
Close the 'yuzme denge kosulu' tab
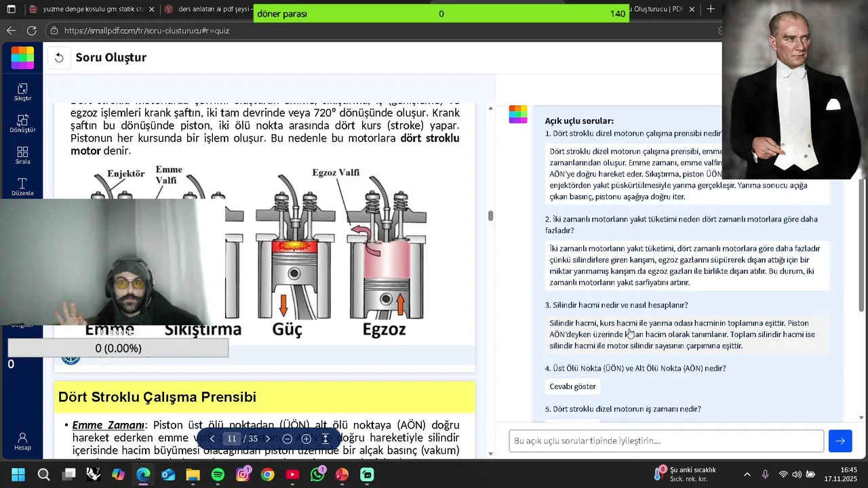(x=151, y=9)
